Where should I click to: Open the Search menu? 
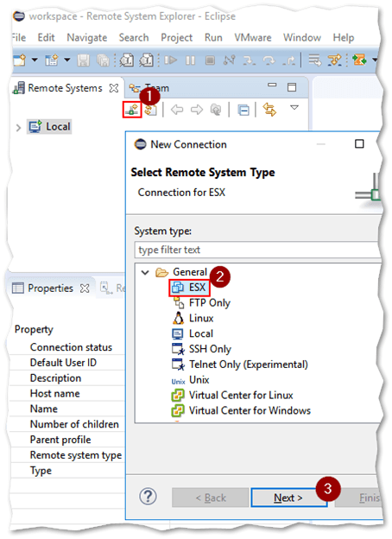point(134,37)
